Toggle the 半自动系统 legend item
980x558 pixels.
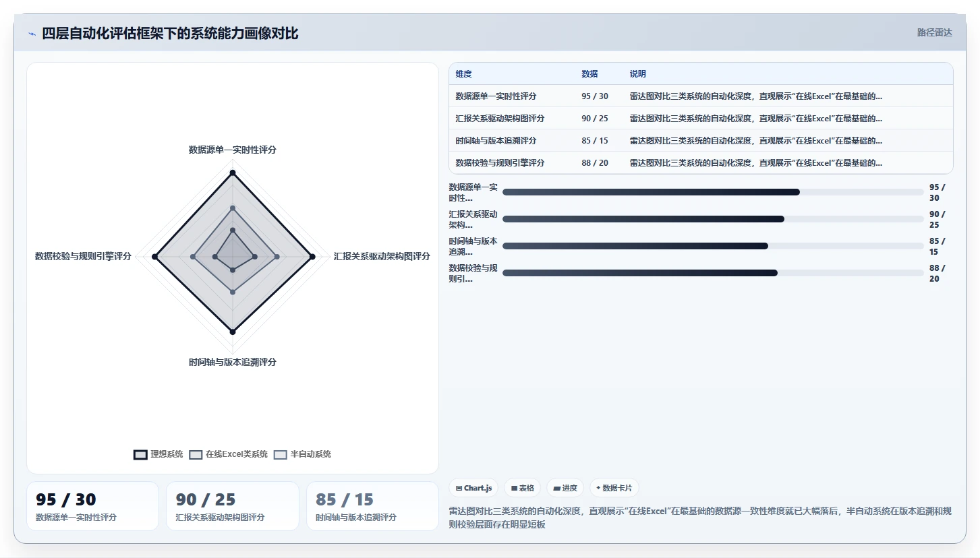[x=302, y=454]
